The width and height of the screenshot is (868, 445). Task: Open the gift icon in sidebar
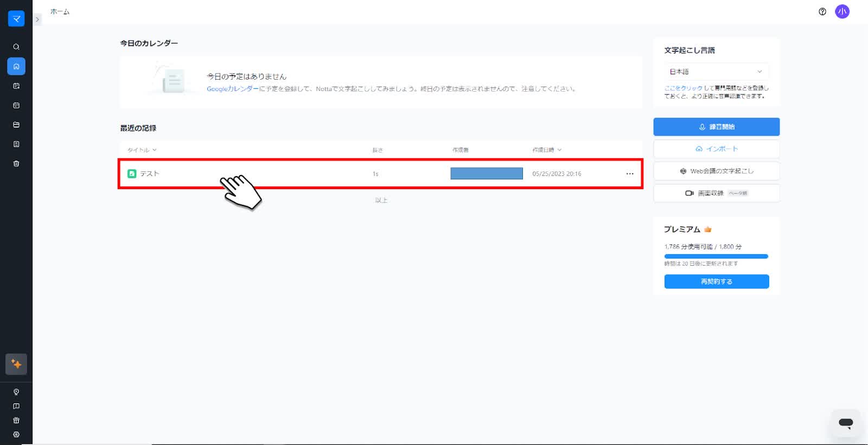tap(16, 420)
